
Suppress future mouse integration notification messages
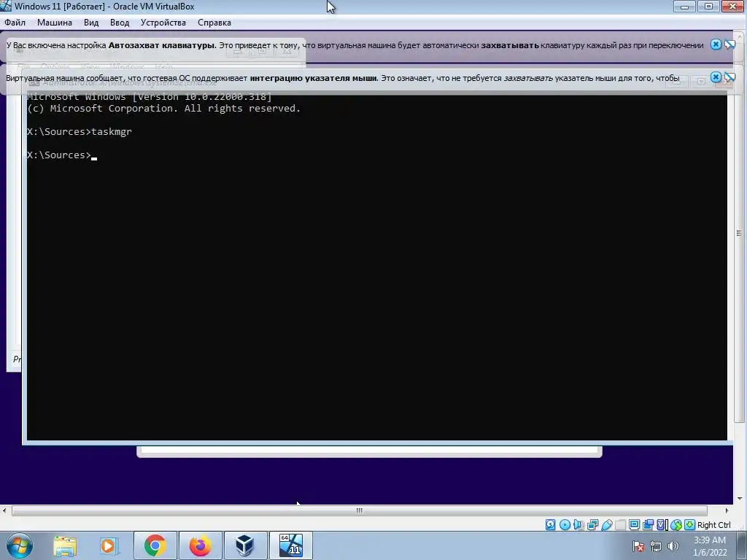click(729, 77)
